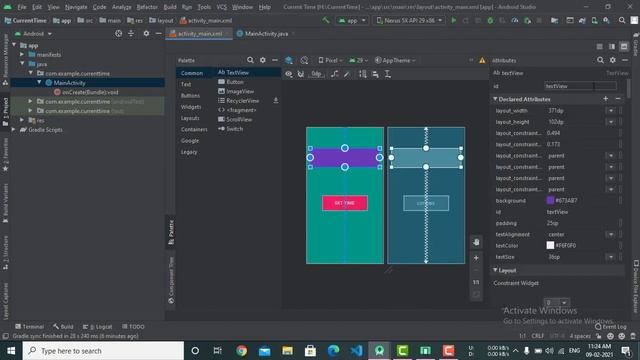Open the Android project view dropdown
This screenshot has height=360, width=640.
tap(33, 33)
